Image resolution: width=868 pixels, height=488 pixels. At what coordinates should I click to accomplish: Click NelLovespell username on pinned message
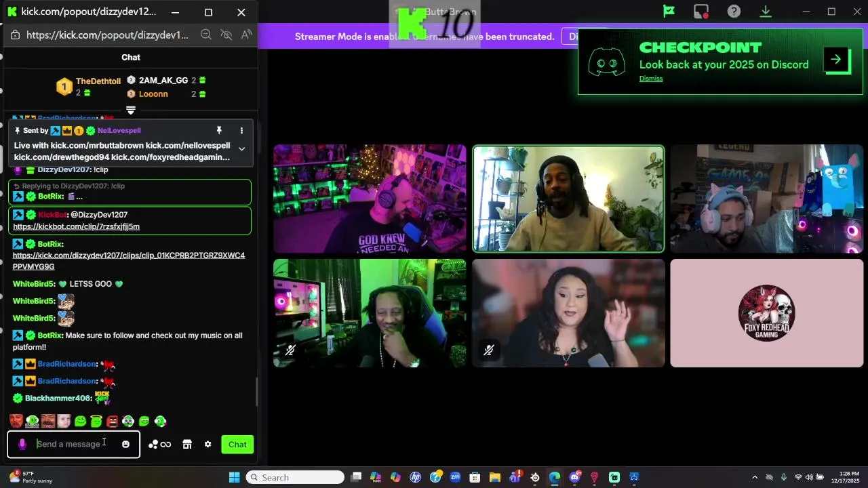click(119, 130)
